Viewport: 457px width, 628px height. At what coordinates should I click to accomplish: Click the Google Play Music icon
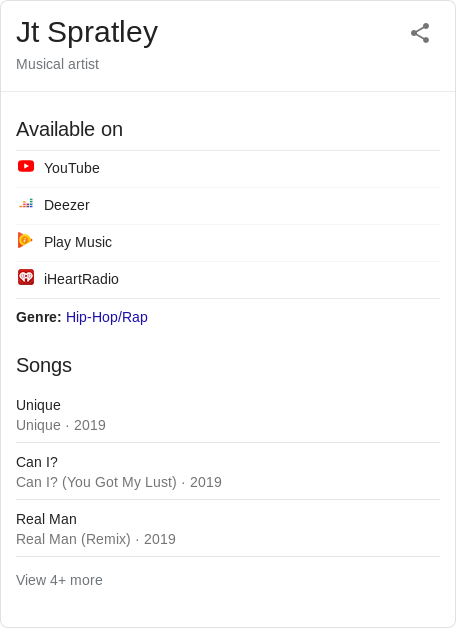(x=25, y=240)
